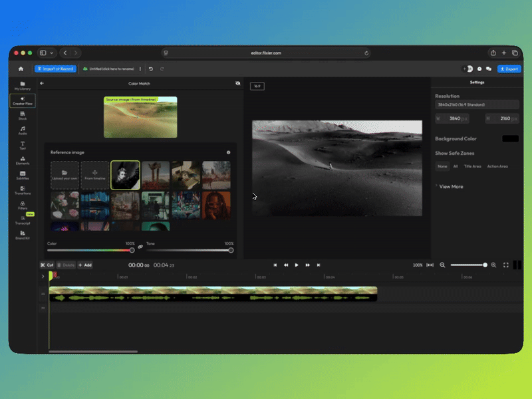
Task: Go back using Color Match back arrow
Action: [42, 83]
